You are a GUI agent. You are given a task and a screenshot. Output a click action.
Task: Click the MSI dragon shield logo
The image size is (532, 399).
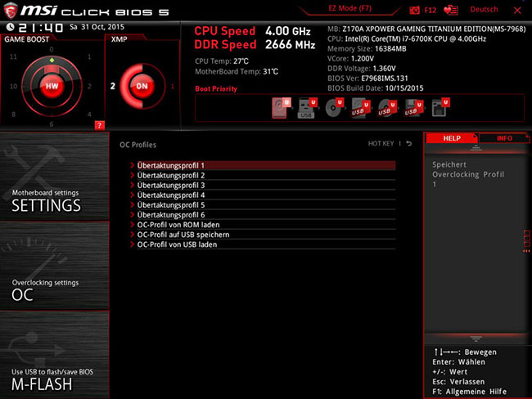point(10,11)
